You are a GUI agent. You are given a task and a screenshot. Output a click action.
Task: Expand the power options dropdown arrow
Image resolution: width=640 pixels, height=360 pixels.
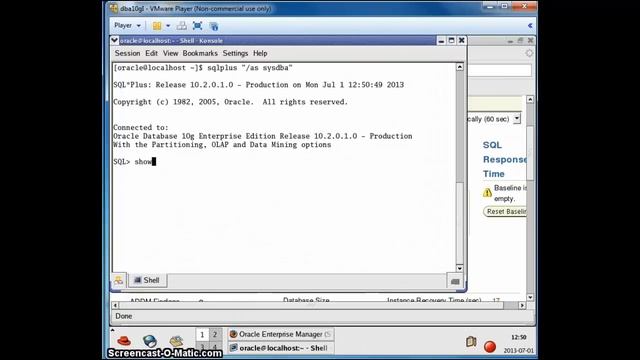[168, 26]
